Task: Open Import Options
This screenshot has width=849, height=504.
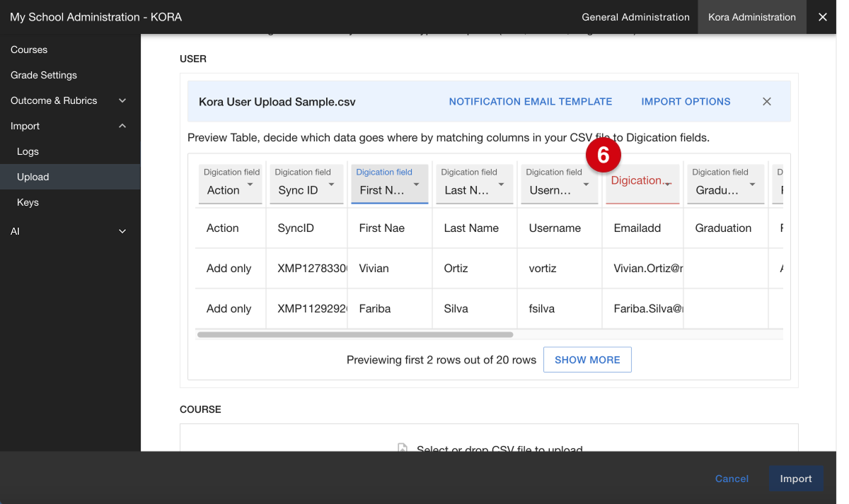Action: point(686,102)
